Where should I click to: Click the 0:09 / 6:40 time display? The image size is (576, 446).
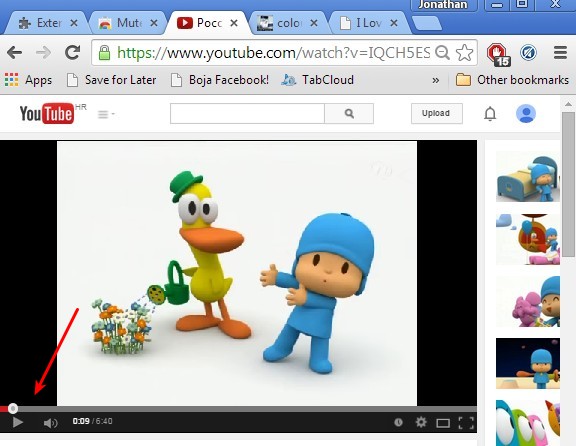pos(93,421)
